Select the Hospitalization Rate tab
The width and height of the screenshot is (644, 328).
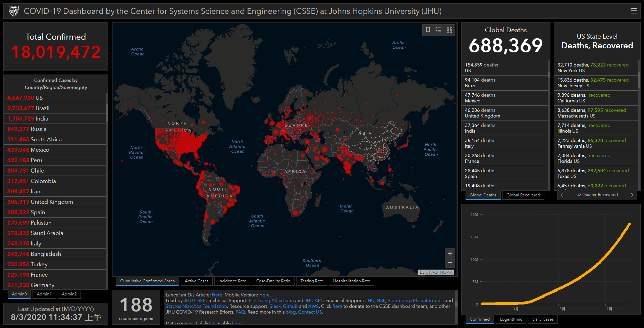click(x=352, y=281)
